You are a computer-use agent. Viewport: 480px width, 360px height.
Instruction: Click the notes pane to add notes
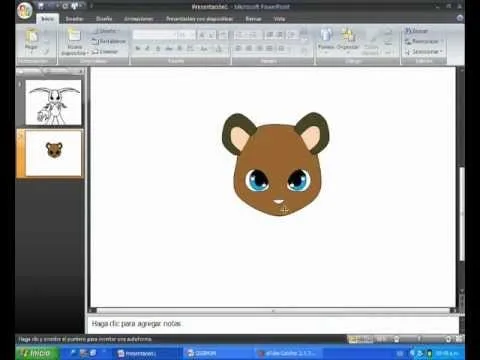click(x=273, y=324)
